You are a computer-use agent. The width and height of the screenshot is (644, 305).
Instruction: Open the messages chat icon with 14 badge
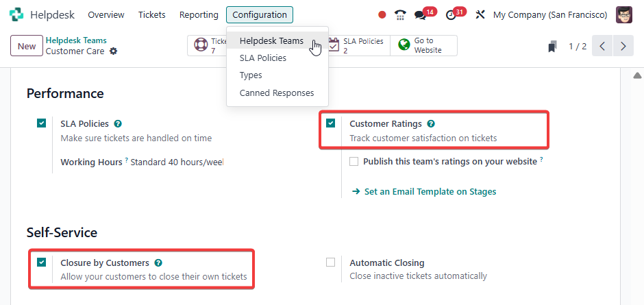pyautogui.click(x=421, y=15)
